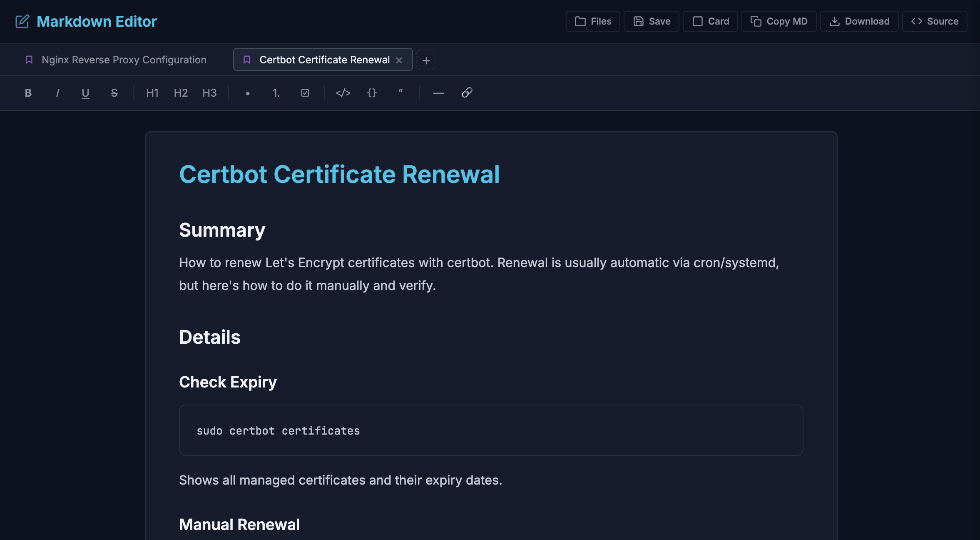Close the Certbot Certificate Renewal tab
Screen dimensions: 980x540
pyautogui.click(x=399, y=60)
